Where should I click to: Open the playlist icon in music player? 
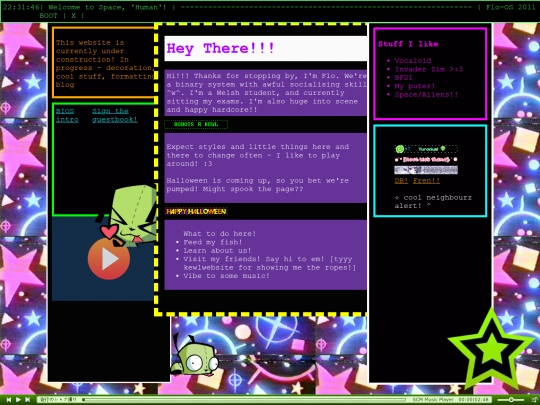tap(534, 399)
